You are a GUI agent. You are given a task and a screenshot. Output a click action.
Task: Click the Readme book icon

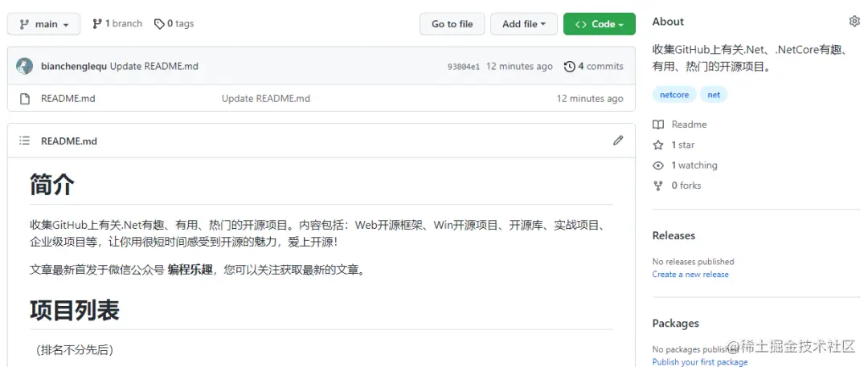point(658,124)
